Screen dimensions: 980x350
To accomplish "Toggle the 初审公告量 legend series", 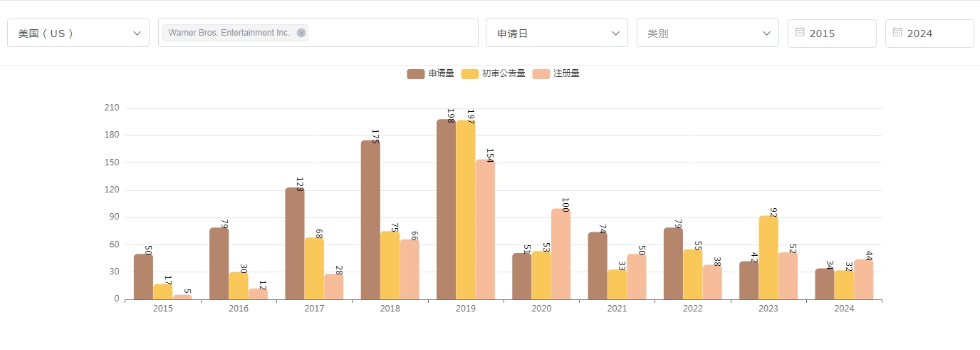I will coord(494,73).
